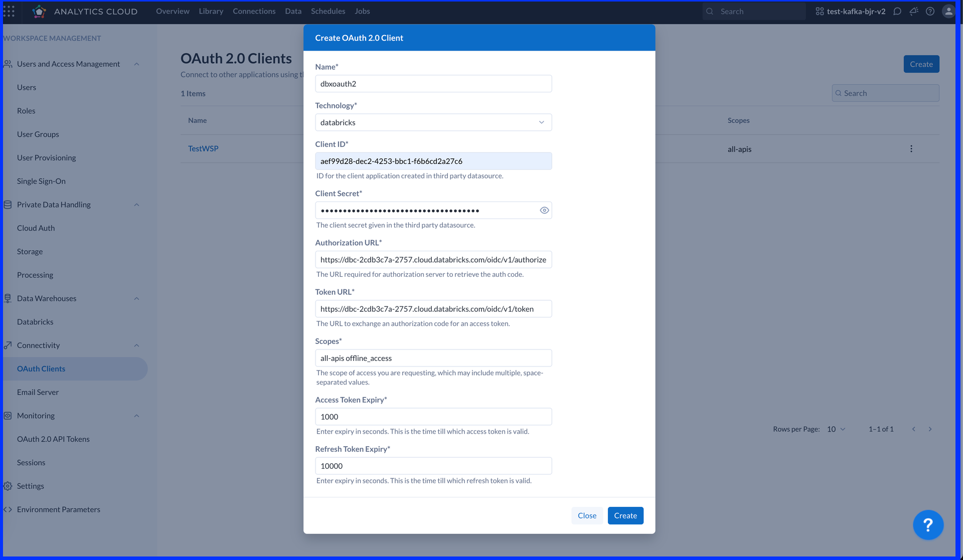This screenshot has height=560, width=963.
Task: Open the user profile avatar
Action: click(x=948, y=11)
